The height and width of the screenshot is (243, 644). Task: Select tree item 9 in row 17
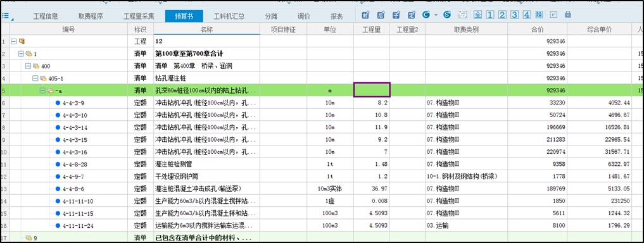click(35, 238)
